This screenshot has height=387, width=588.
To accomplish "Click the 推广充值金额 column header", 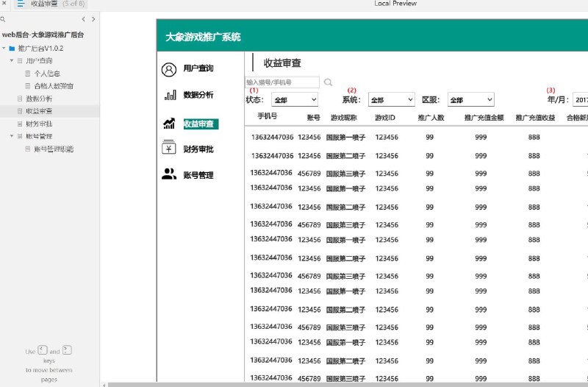I will pos(484,118).
